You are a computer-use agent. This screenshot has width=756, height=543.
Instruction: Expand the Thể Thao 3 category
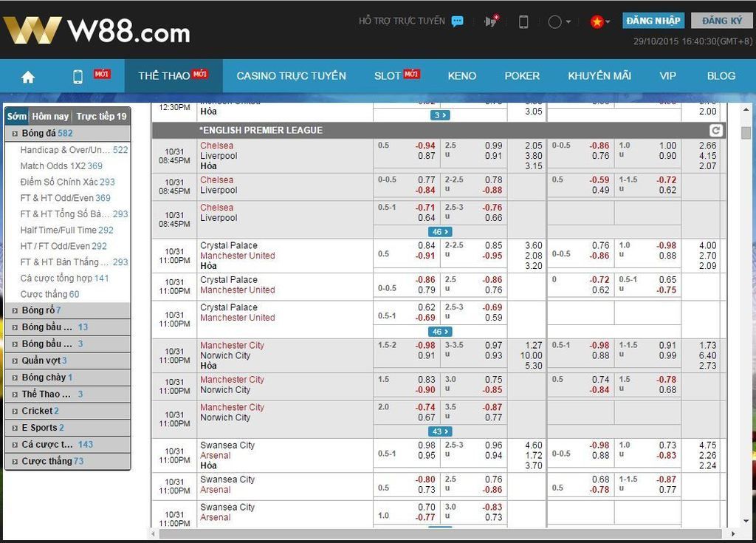[x=67, y=395]
